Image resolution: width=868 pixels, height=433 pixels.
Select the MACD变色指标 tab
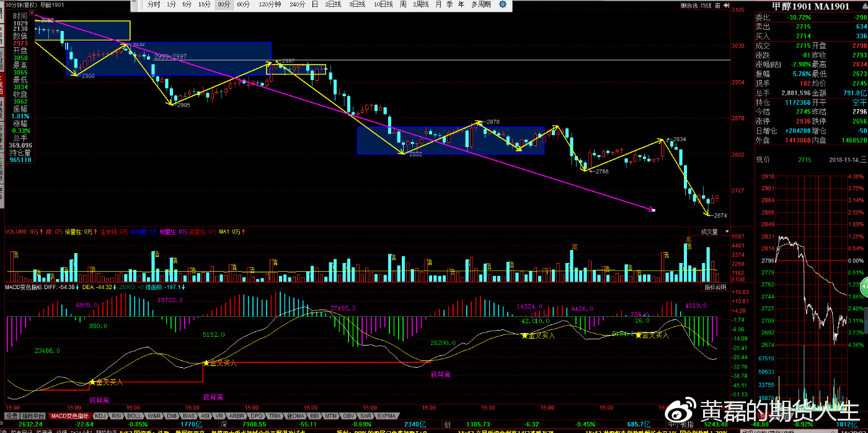click(69, 416)
